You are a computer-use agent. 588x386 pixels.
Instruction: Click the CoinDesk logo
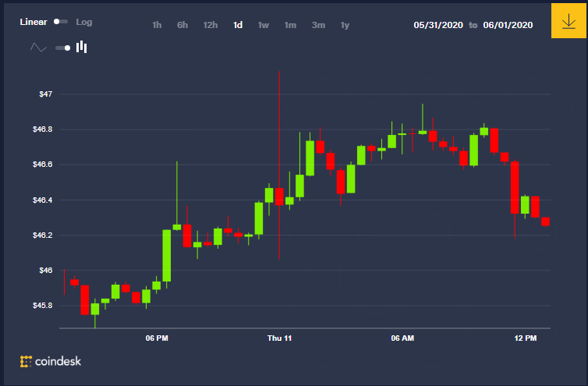51,361
